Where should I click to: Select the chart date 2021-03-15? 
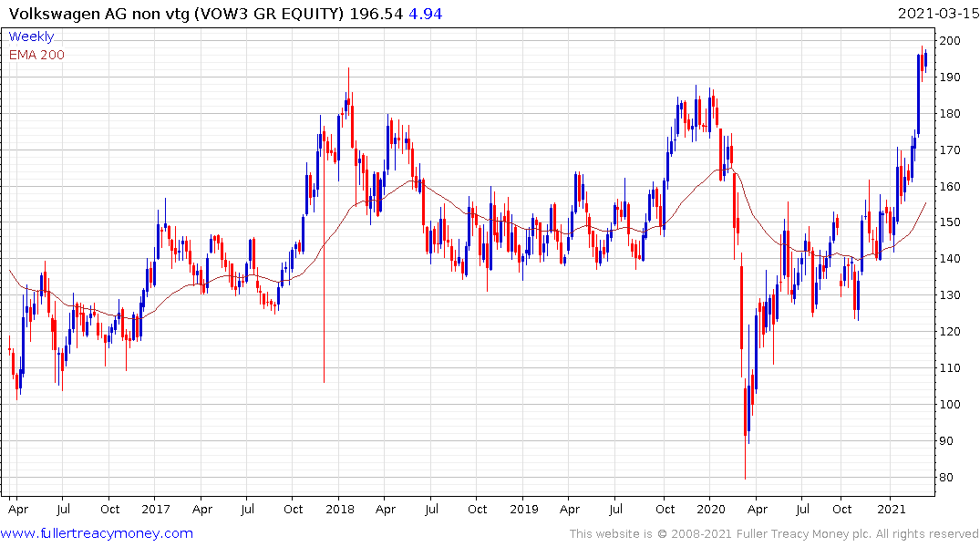point(937,14)
